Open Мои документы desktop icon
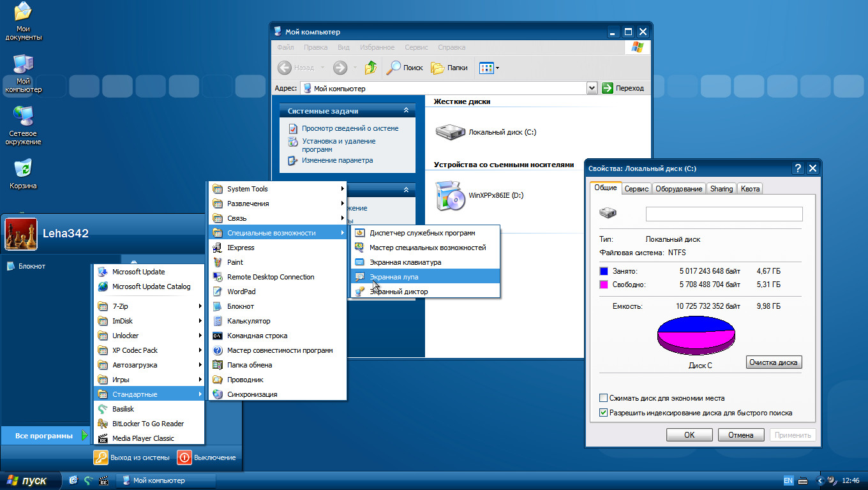 tap(24, 21)
